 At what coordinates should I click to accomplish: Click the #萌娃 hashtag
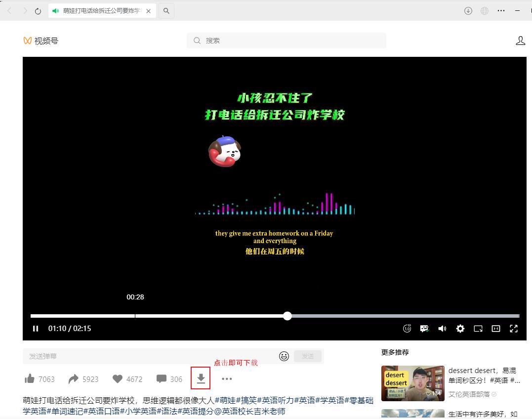coord(225,400)
